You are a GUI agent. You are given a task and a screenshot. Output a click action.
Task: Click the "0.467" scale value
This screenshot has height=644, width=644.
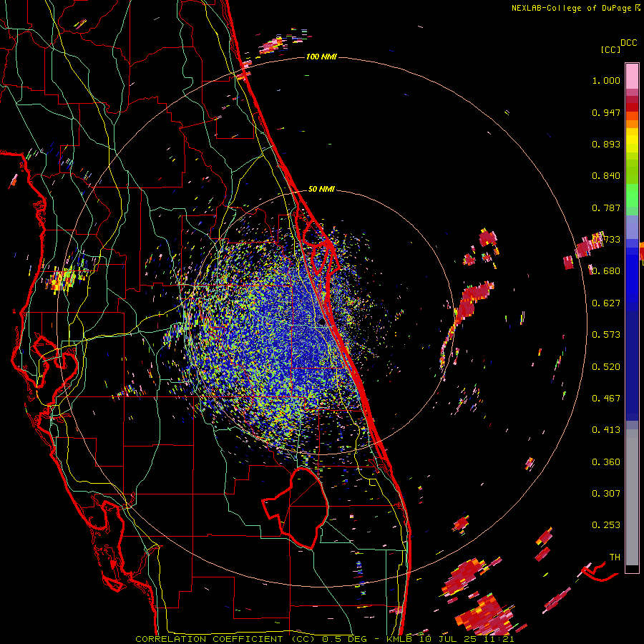606,399
